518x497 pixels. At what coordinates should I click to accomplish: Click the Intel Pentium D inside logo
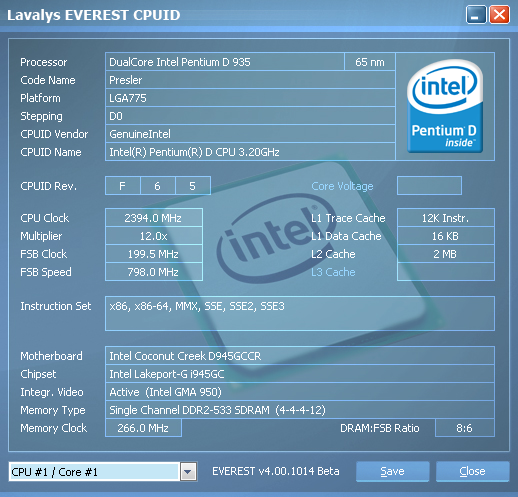(445, 106)
